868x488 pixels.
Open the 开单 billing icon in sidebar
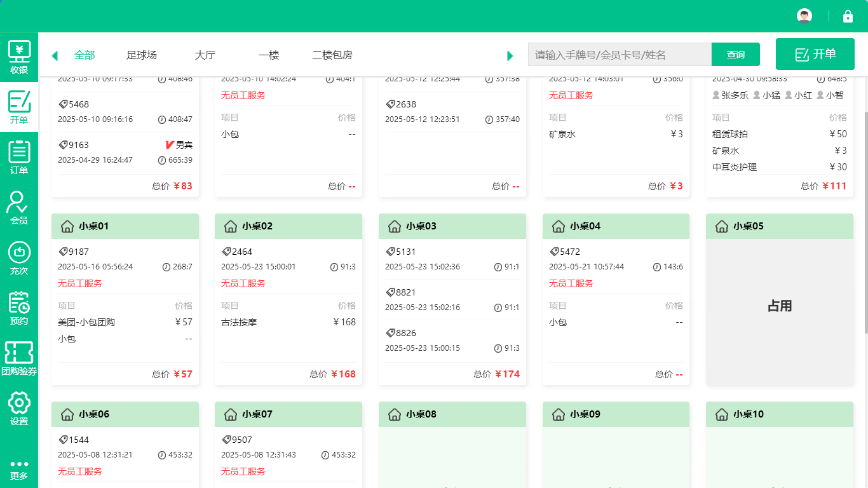click(19, 100)
